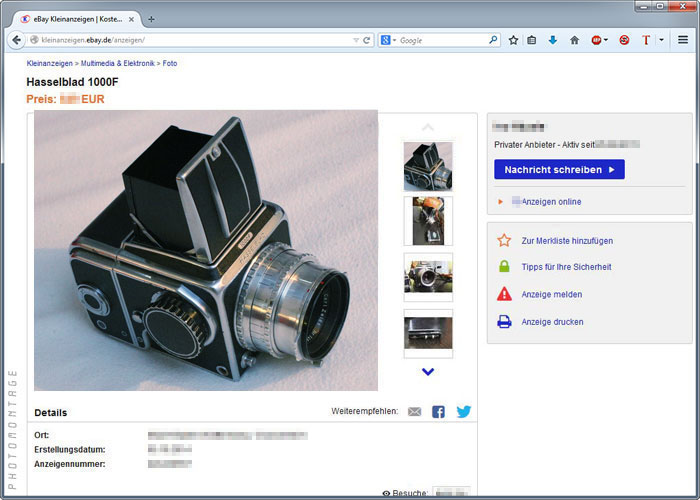Select the eBay Kleinanzeigen browser tab
The width and height of the screenshot is (700, 500).
point(77,19)
